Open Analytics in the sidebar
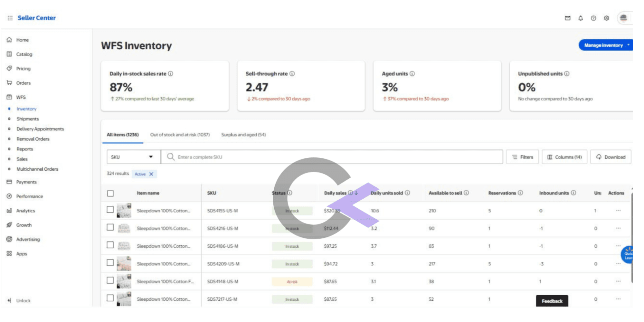The image size is (644, 322). tap(26, 211)
